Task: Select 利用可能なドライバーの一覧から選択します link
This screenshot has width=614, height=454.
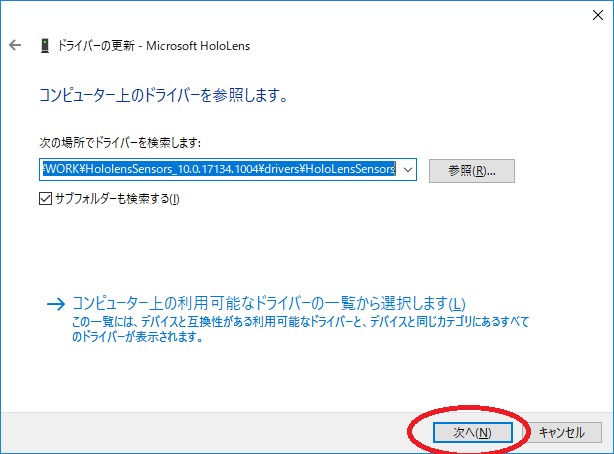Action: click(269, 303)
